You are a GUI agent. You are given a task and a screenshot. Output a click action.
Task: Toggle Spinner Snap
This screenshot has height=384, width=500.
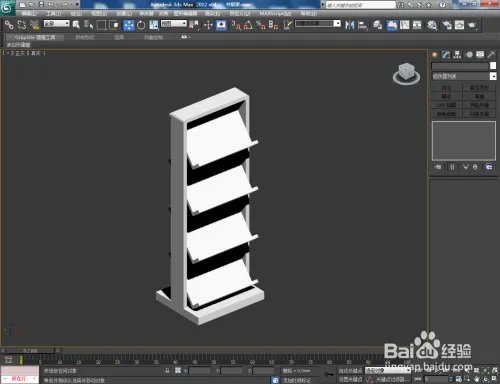click(273, 25)
